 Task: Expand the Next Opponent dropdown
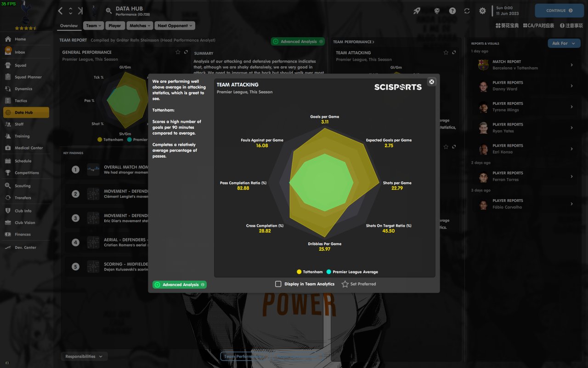[x=175, y=26]
